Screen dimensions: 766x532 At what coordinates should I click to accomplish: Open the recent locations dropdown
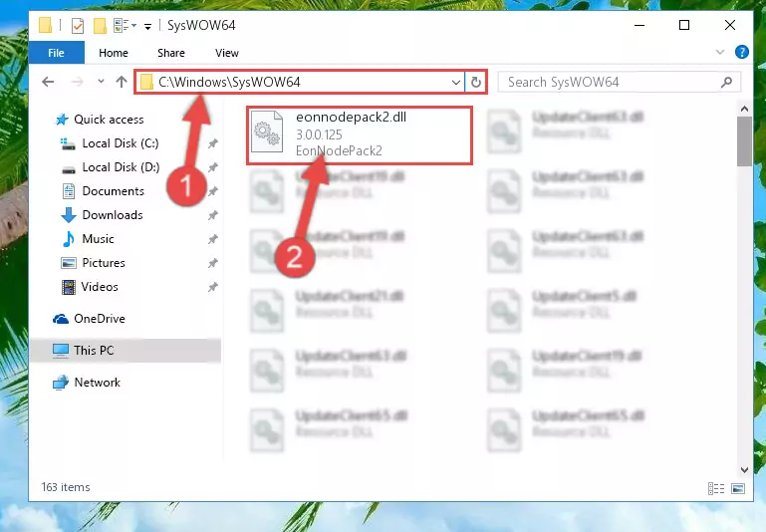click(x=101, y=81)
